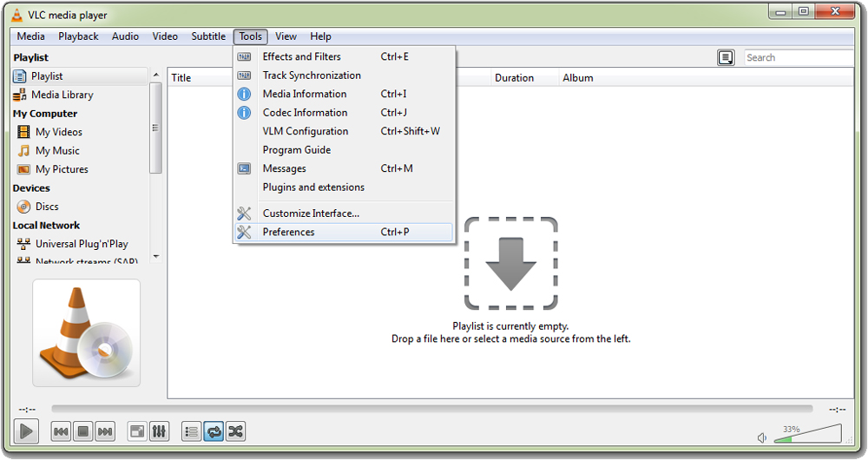Toggle playlist view button

click(192, 431)
